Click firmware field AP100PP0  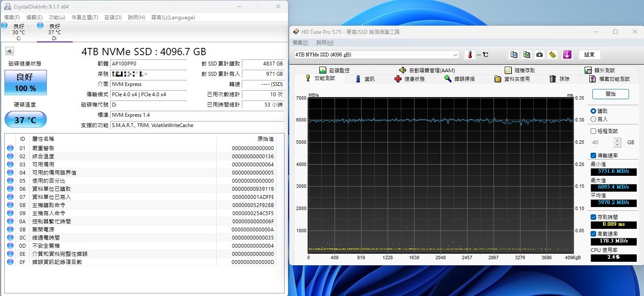(148, 63)
